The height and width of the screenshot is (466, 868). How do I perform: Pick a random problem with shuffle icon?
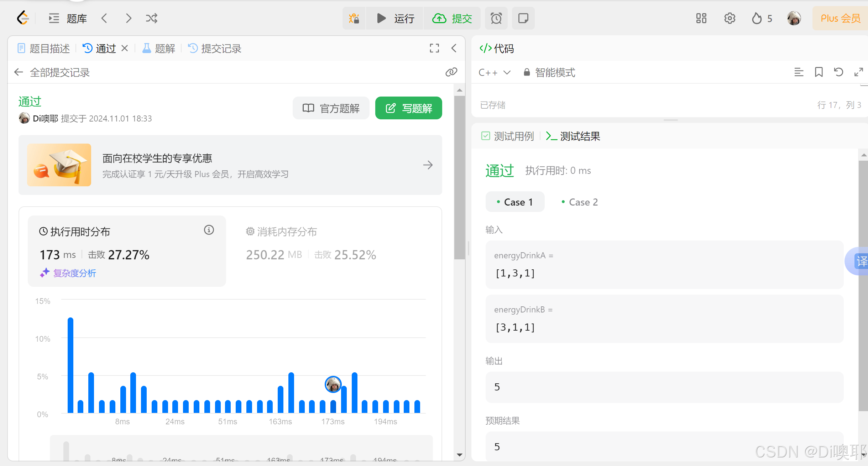[151, 18]
